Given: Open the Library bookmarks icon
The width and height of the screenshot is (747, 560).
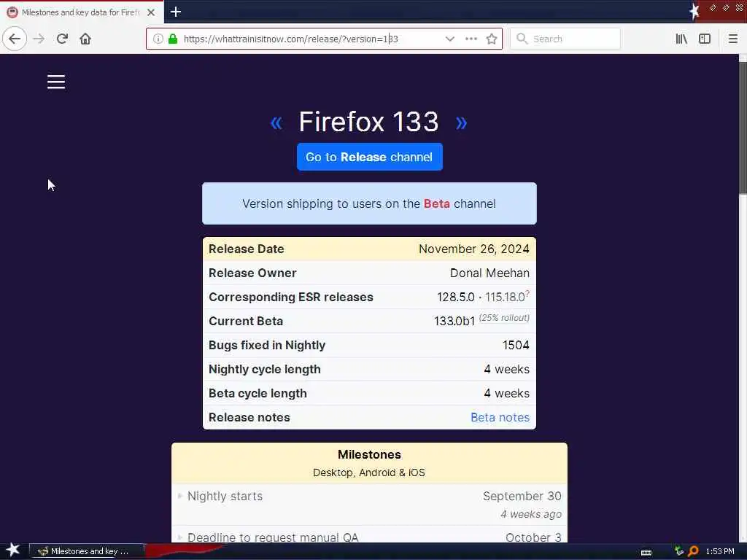Looking at the screenshot, I should (681, 39).
